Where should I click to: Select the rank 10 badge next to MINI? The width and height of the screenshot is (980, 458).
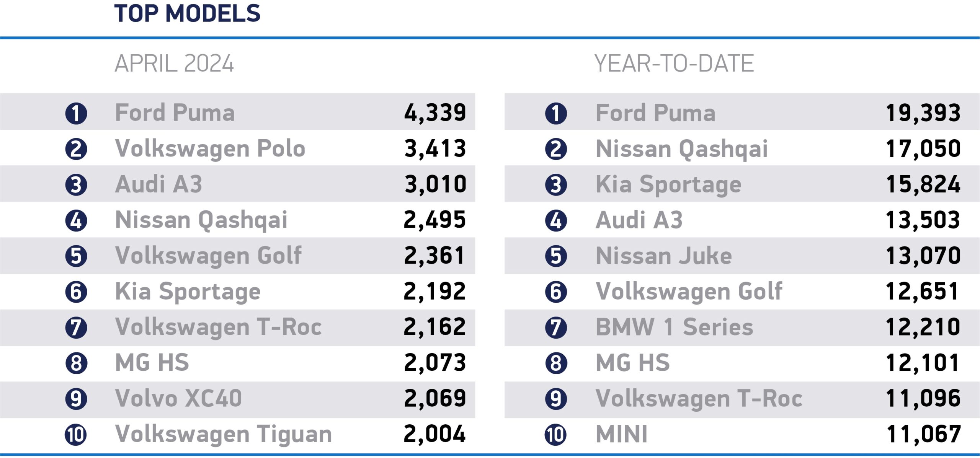point(555,435)
